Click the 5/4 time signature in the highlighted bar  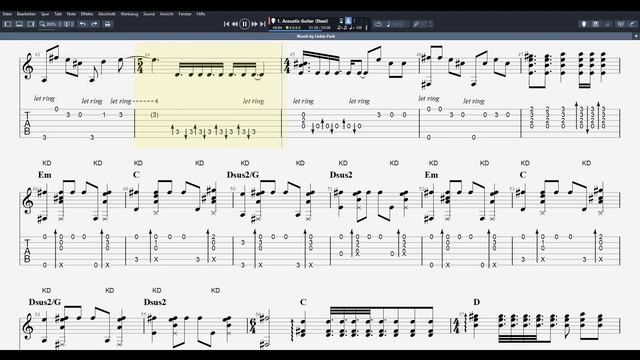tap(140, 66)
